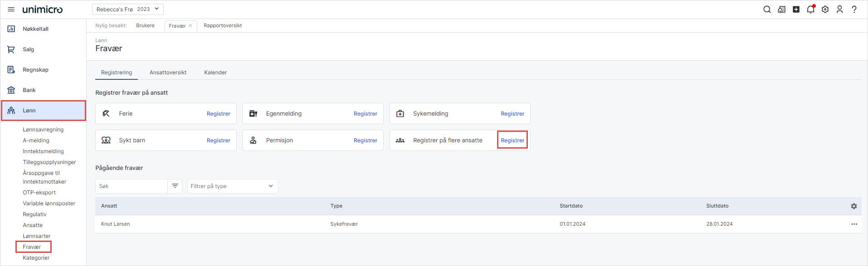This screenshot has height=266, width=868.
Task: Click the Søk search field
Action: (x=132, y=186)
